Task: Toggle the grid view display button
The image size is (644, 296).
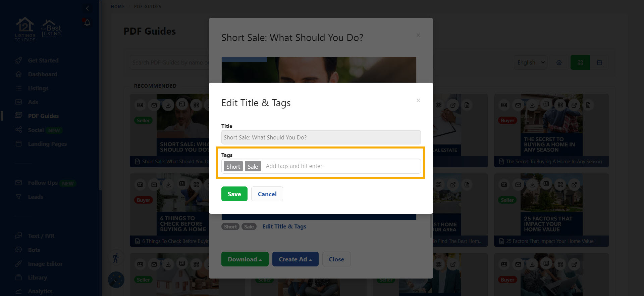Action: click(580, 62)
